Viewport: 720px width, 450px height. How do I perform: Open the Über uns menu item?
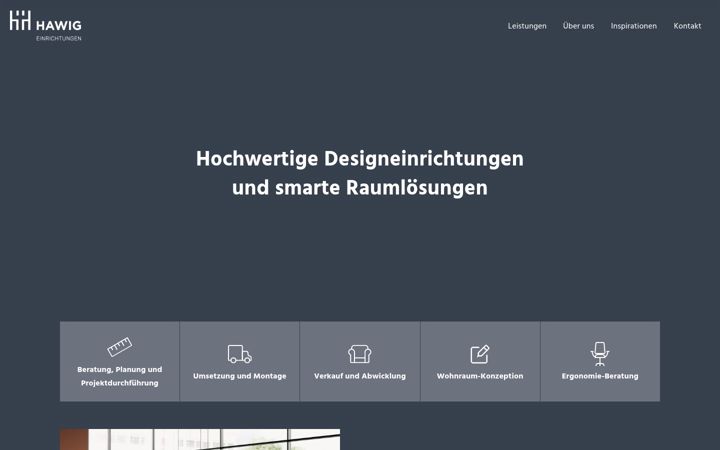[x=578, y=26]
